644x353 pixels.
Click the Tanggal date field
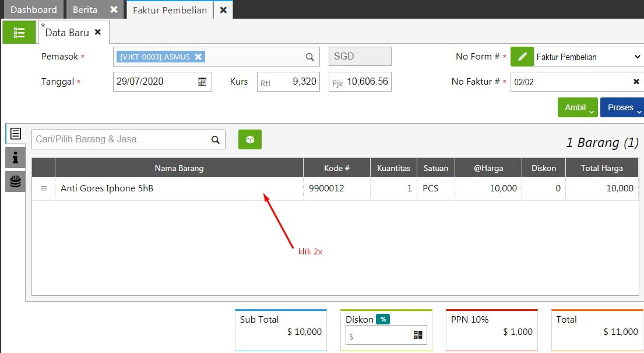point(162,82)
